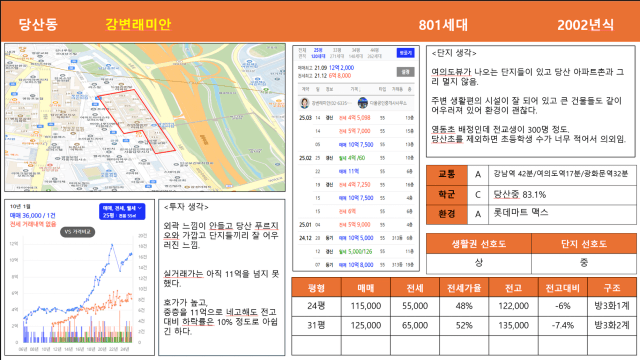The height and width of the screenshot is (360, 640).
Task: Click the blue button atop transaction panel
Action: click(x=405, y=53)
